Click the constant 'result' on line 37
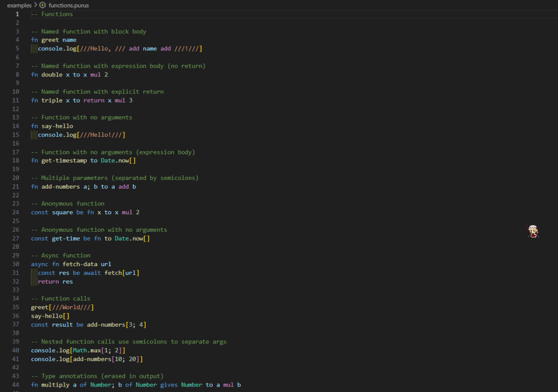558x392 pixels. (x=62, y=324)
